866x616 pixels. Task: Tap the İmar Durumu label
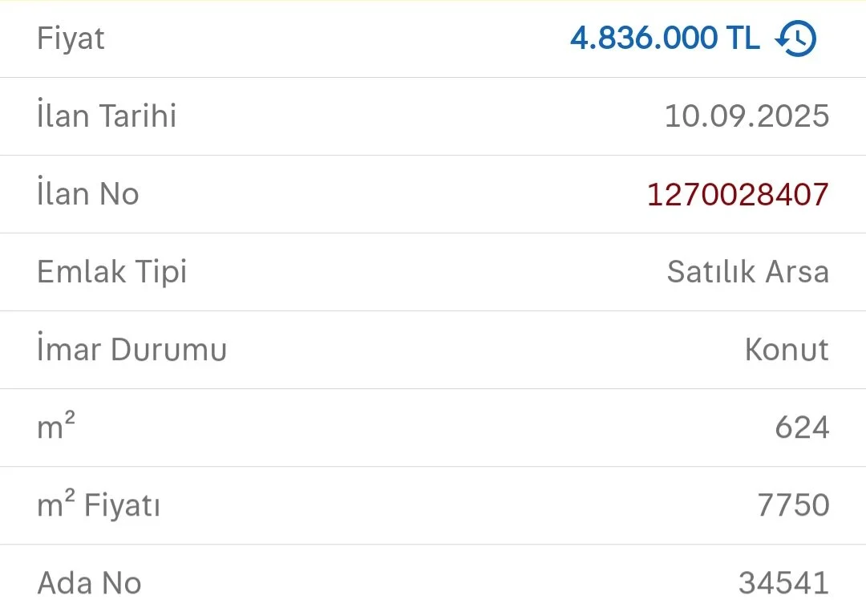point(132,350)
